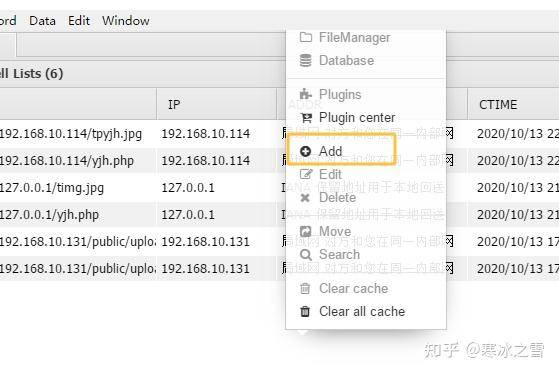Screen dimensions: 559x373
Task: Open the Window menu
Action: click(x=125, y=20)
